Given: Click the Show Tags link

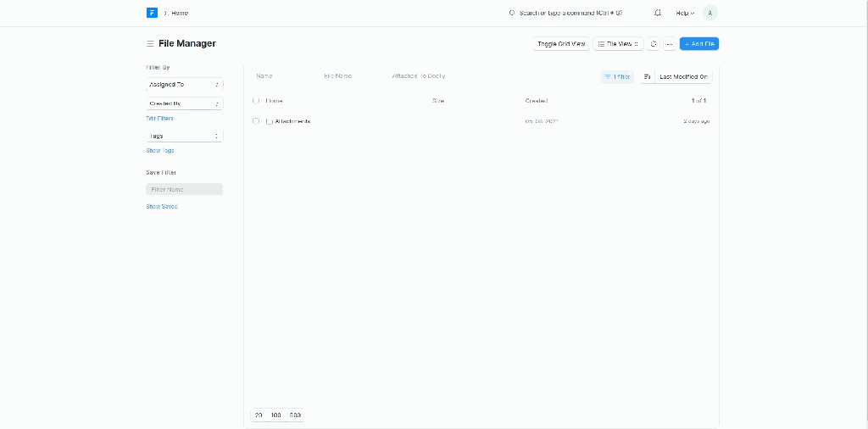Looking at the screenshot, I should tap(160, 151).
